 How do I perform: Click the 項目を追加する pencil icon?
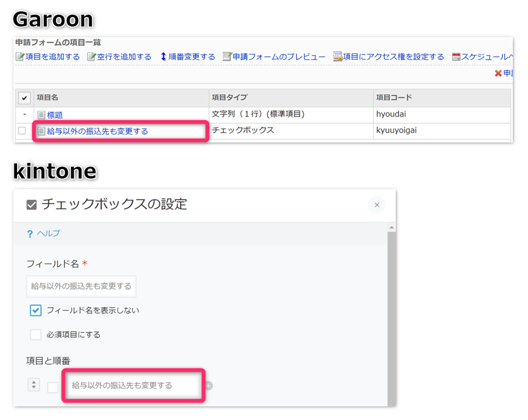point(20,57)
